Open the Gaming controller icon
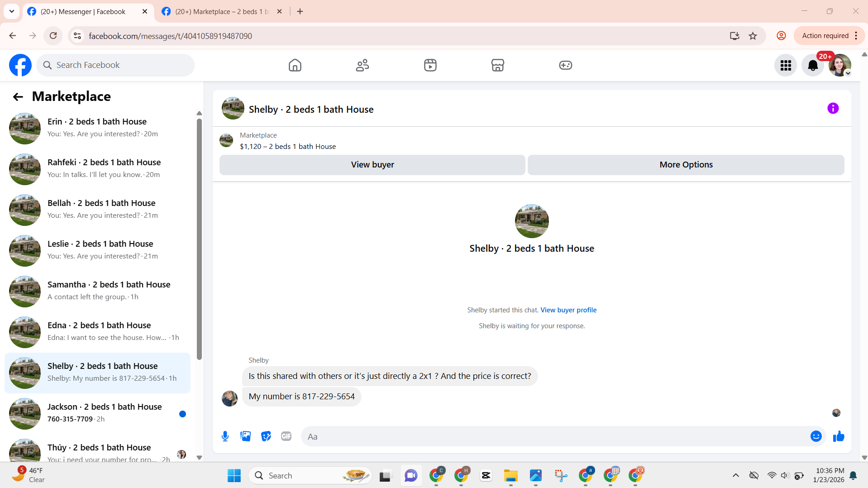The image size is (868, 488). (x=566, y=65)
